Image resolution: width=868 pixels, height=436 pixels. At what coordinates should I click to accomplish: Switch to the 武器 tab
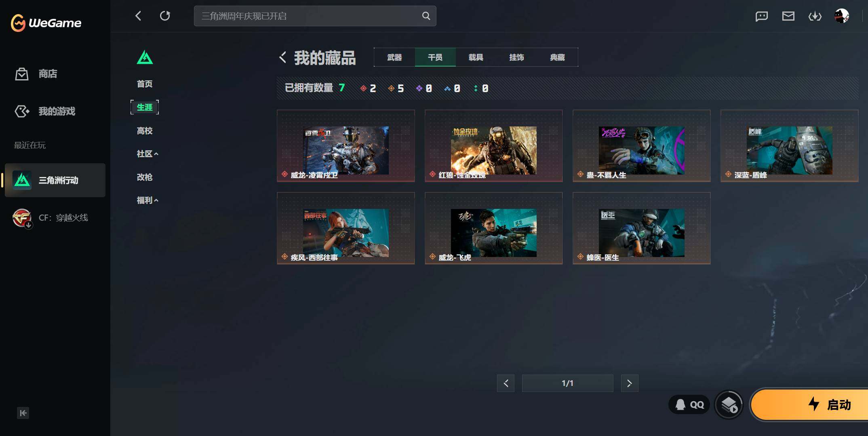point(394,57)
